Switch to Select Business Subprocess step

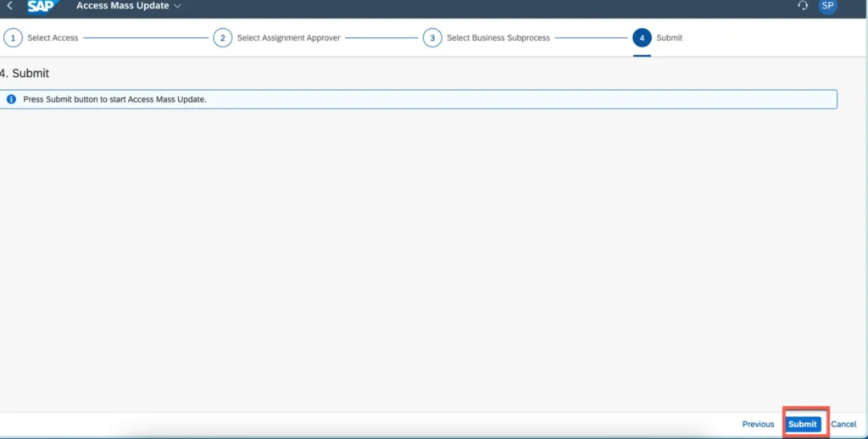[498, 38]
